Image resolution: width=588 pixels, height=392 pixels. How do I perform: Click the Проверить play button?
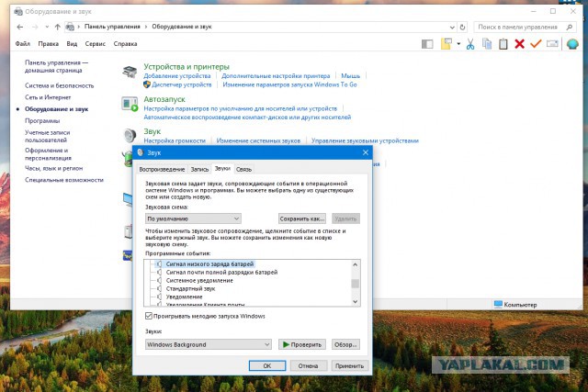(302, 344)
